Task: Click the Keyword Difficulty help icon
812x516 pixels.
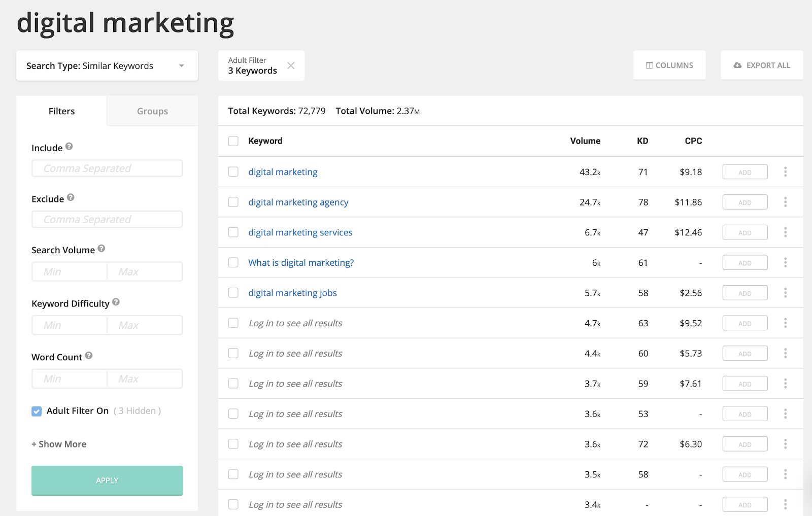Action: pyautogui.click(x=116, y=302)
